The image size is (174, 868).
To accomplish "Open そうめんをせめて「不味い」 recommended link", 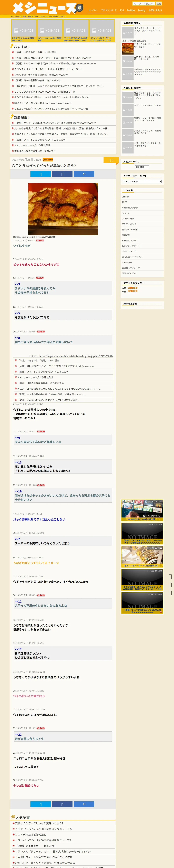I will click(51, 97).
